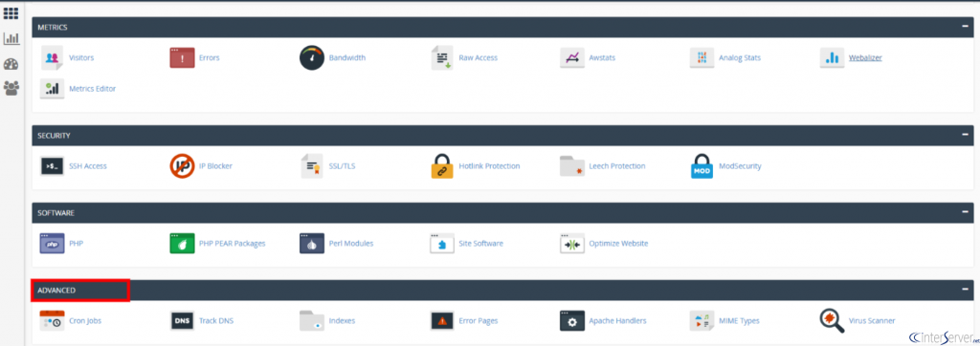Screen dimensions: 980x346
Task: Click the MIME Types link text
Action: pyautogui.click(x=739, y=320)
